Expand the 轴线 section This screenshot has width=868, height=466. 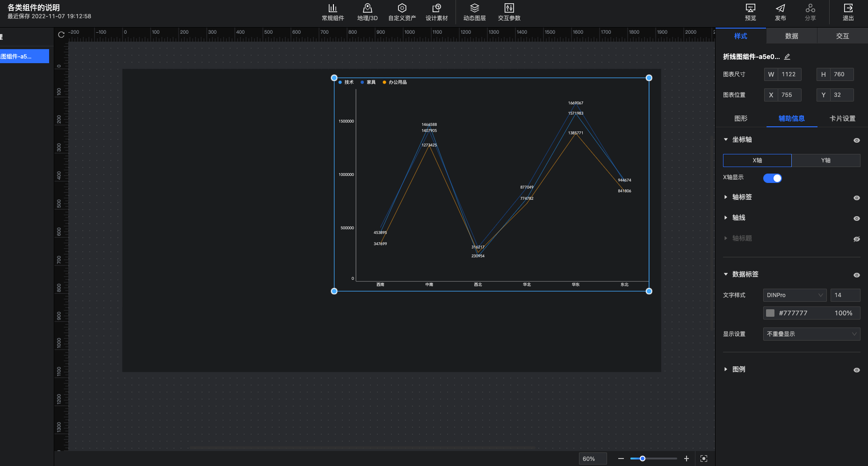(x=726, y=218)
